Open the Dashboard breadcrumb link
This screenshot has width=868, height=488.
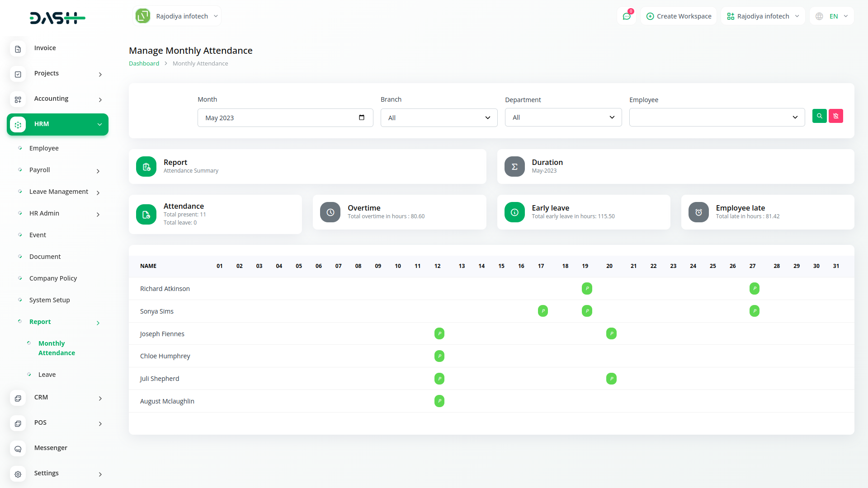pyautogui.click(x=144, y=63)
